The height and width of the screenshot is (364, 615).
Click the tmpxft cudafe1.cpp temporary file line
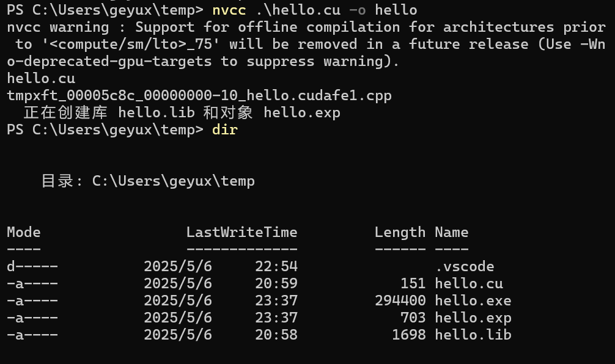tap(199, 95)
